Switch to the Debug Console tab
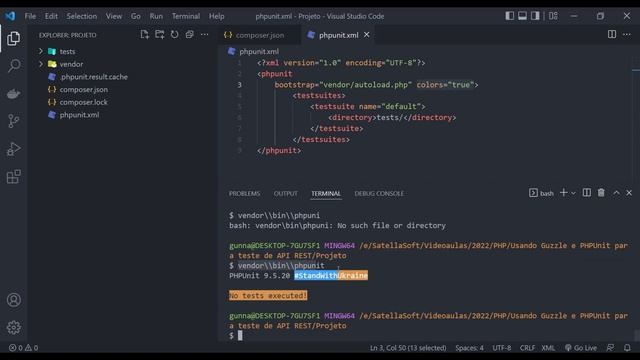Image resolution: width=640 pixels, height=360 pixels. click(379, 193)
